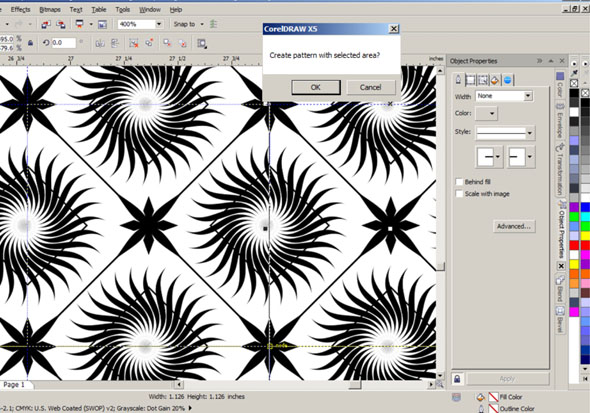The width and height of the screenshot is (590, 413).
Task: Click the double-arrow expand icon on Object Properties
Action: 540,61
